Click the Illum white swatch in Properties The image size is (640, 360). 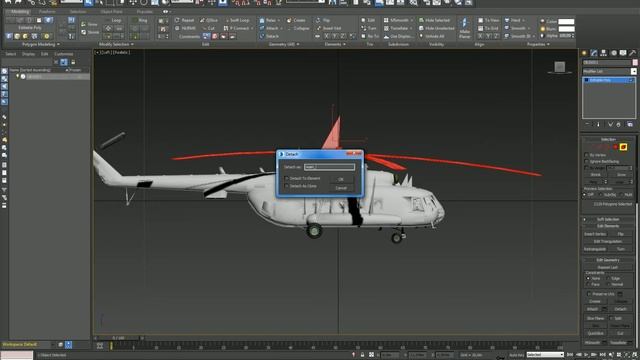(x=566, y=29)
